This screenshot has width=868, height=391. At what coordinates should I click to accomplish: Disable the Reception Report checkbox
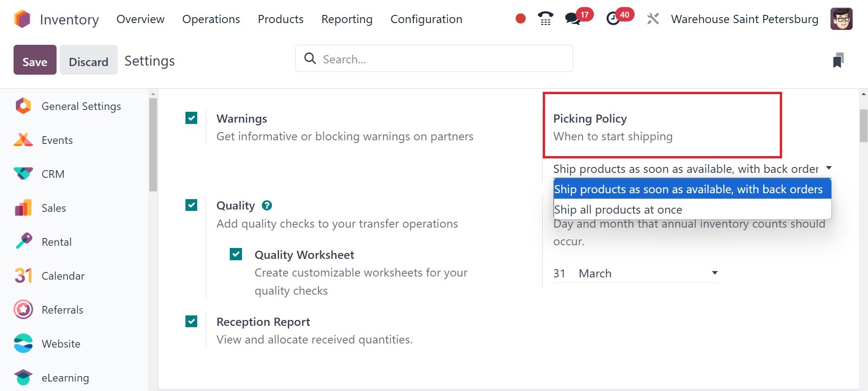point(191,322)
